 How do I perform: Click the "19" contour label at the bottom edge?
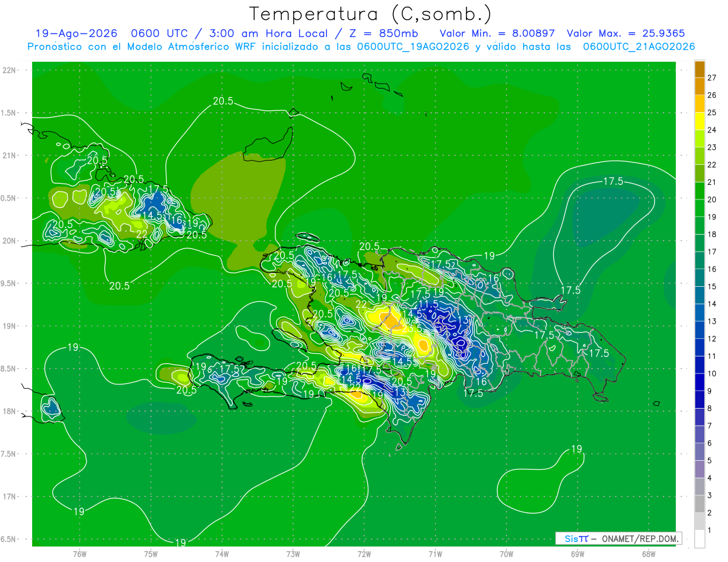click(180, 542)
